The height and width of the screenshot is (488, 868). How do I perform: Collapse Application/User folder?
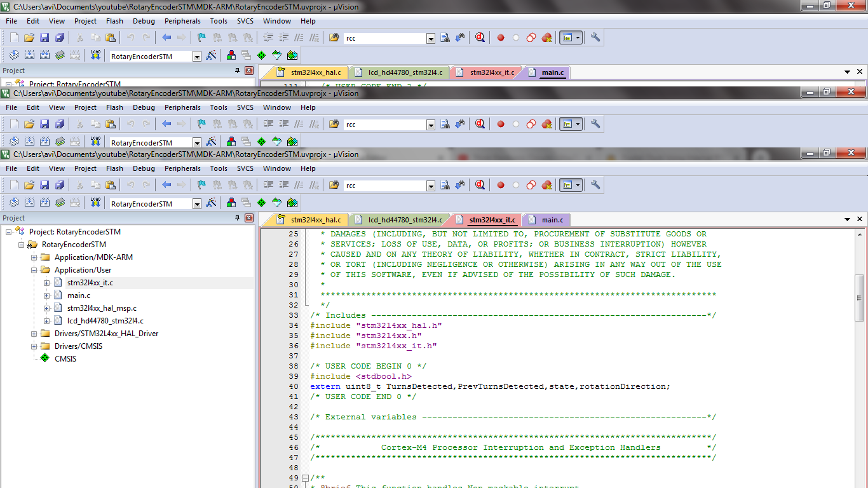[34, 270]
